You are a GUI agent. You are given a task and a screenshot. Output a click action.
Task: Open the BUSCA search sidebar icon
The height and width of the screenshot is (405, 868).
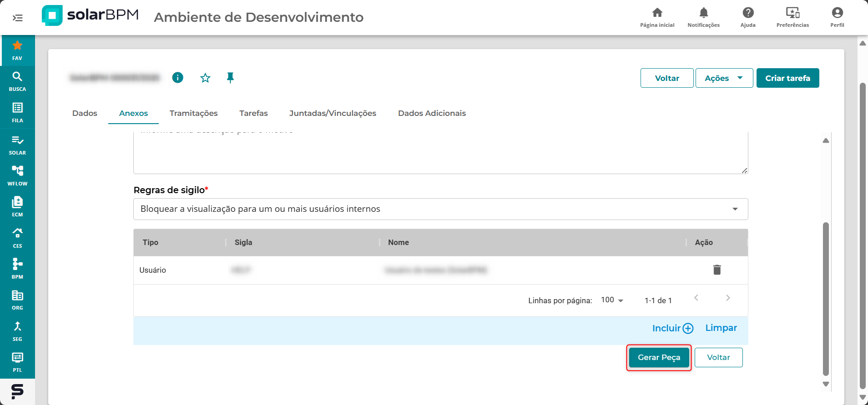pos(17,81)
